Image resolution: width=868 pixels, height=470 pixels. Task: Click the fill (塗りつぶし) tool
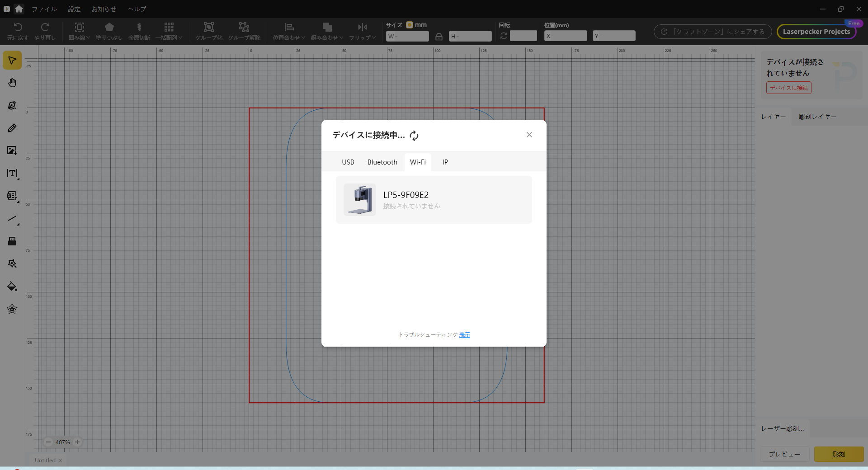[x=109, y=31]
